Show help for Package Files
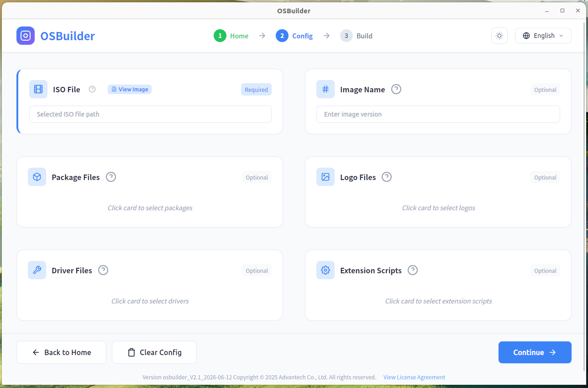Screen dimensions: 588x388 (111, 177)
